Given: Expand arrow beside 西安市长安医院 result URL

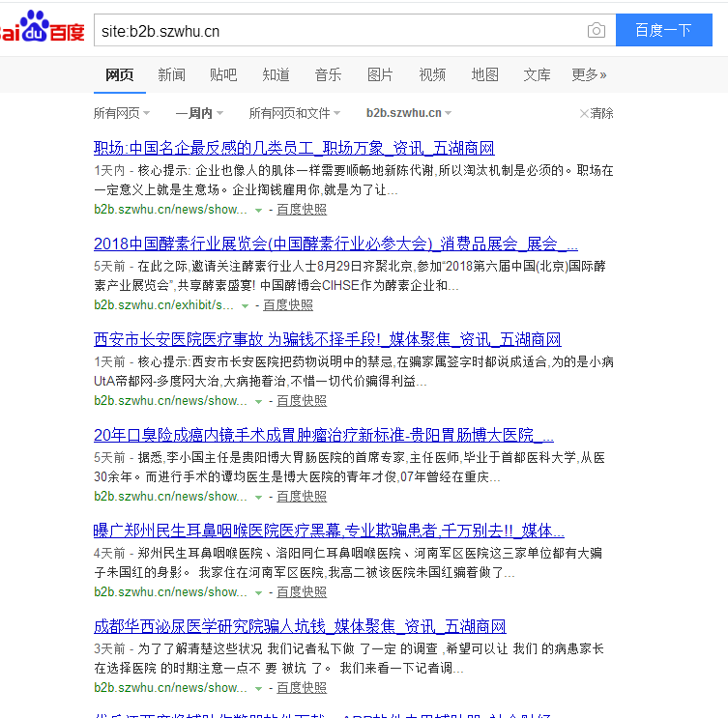Looking at the screenshot, I should coord(258,402).
